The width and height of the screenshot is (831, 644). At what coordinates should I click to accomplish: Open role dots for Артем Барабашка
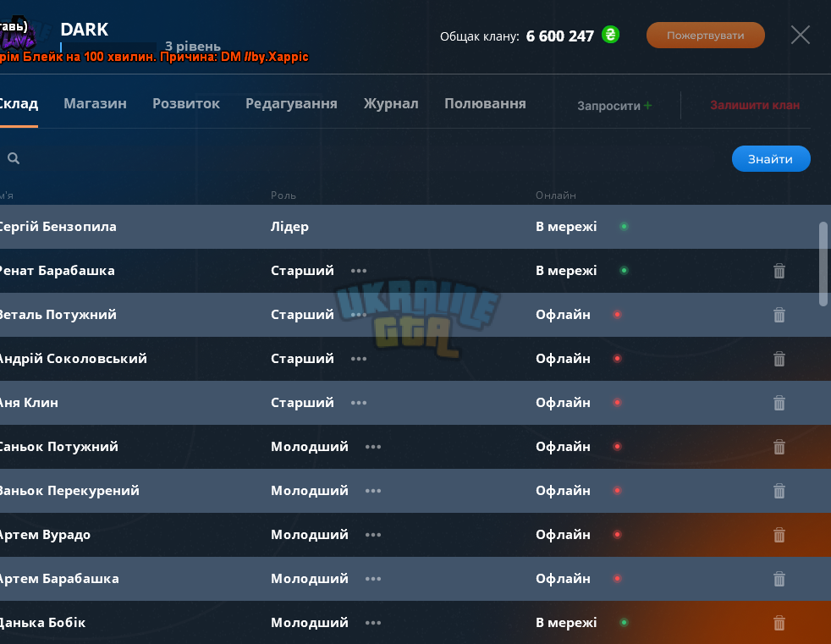click(373, 579)
